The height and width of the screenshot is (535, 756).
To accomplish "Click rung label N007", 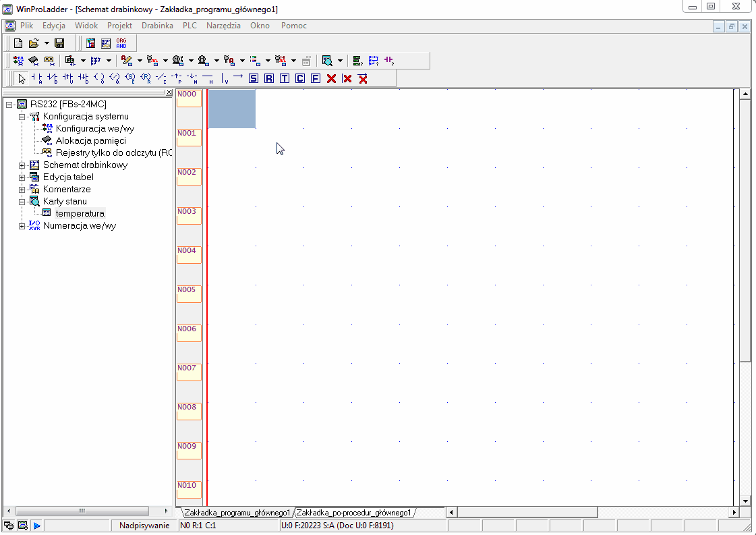I will coord(189,372).
